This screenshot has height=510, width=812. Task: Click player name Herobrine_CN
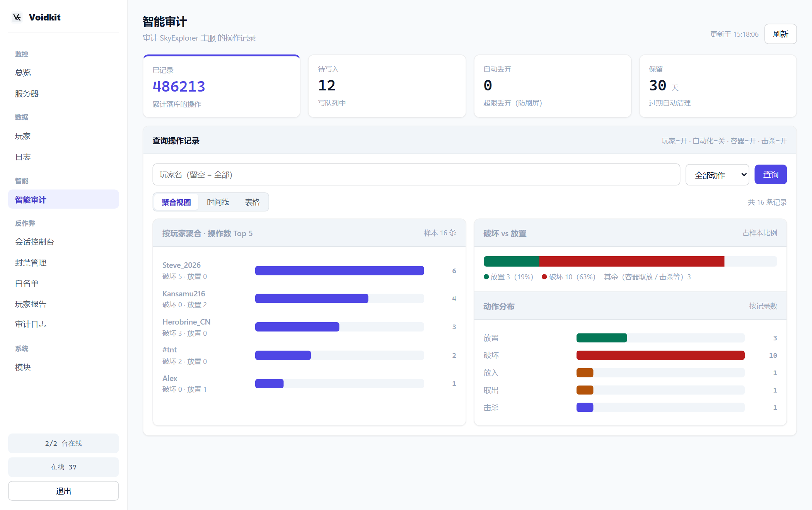tap(186, 322)
